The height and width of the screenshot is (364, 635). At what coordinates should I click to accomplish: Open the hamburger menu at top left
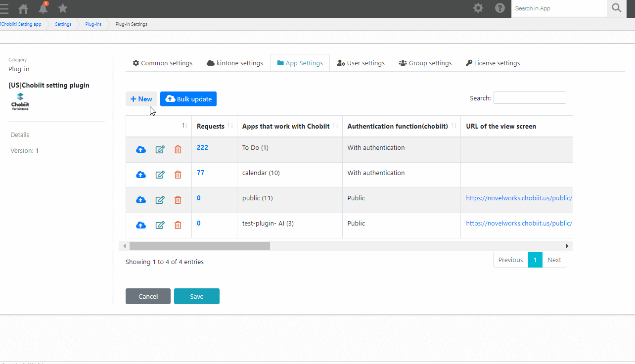[4, 8]
